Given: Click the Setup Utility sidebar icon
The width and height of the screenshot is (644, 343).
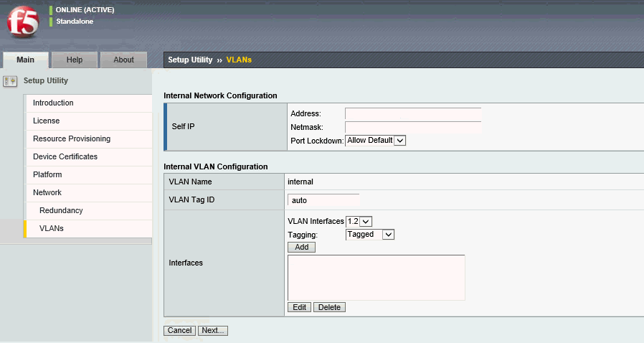Looking at the screenshot, I should (10, 81).
